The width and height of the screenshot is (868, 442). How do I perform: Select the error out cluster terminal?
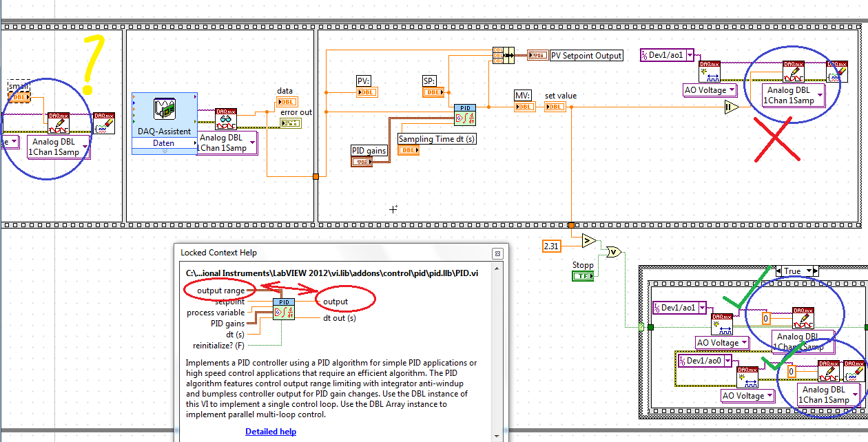click(290, 123)
